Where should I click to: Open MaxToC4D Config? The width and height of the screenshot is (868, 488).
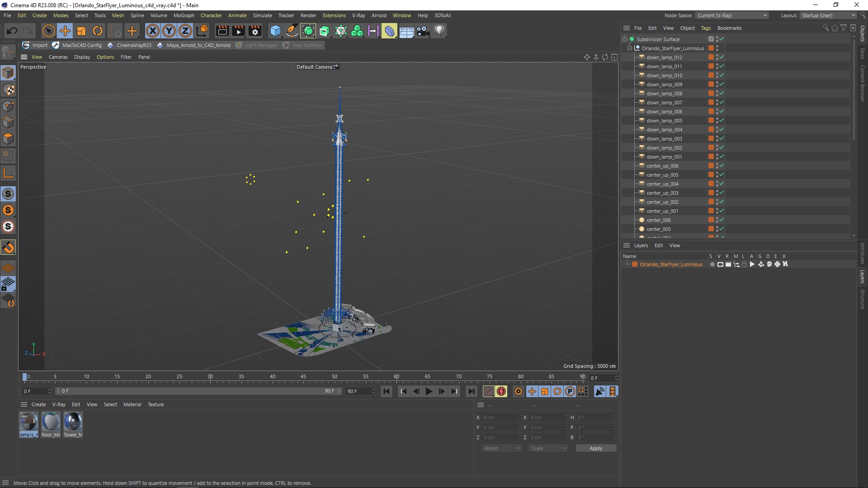coord(77,45)
